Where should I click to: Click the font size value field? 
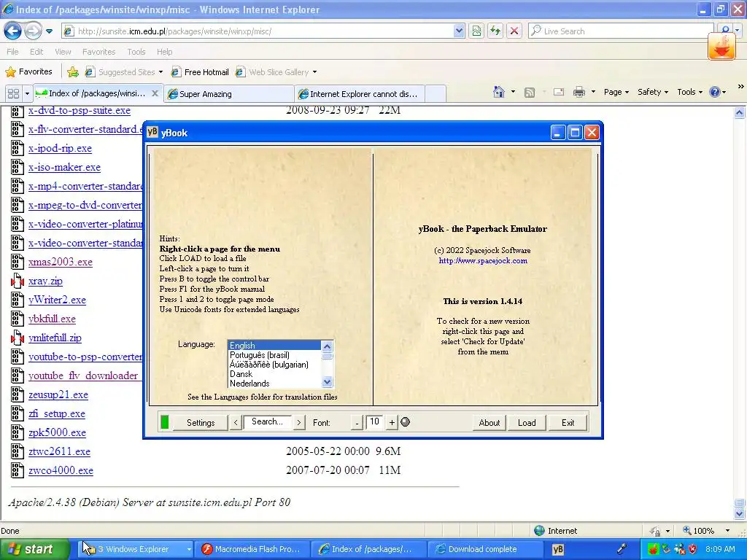pyautogui.click(x=374, y=422)
